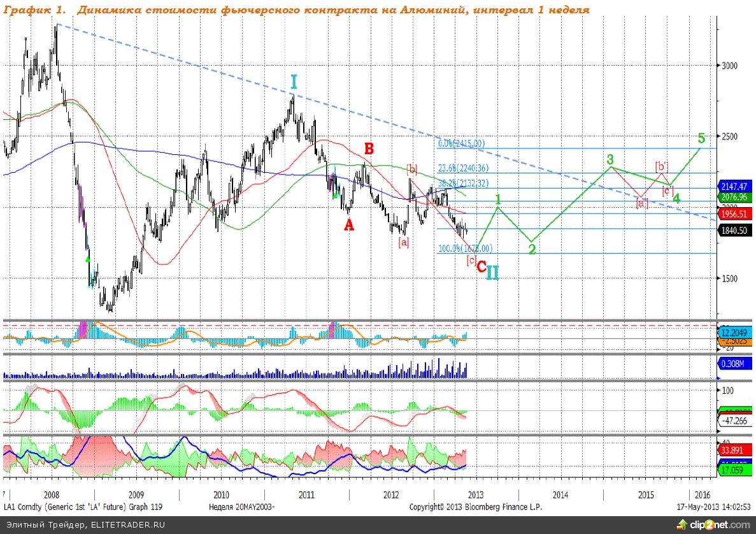The image size is (756, 534).
Task: Select the 100.0%(1675.00) Fibonacci level label
Action: (x=465, y=248)
